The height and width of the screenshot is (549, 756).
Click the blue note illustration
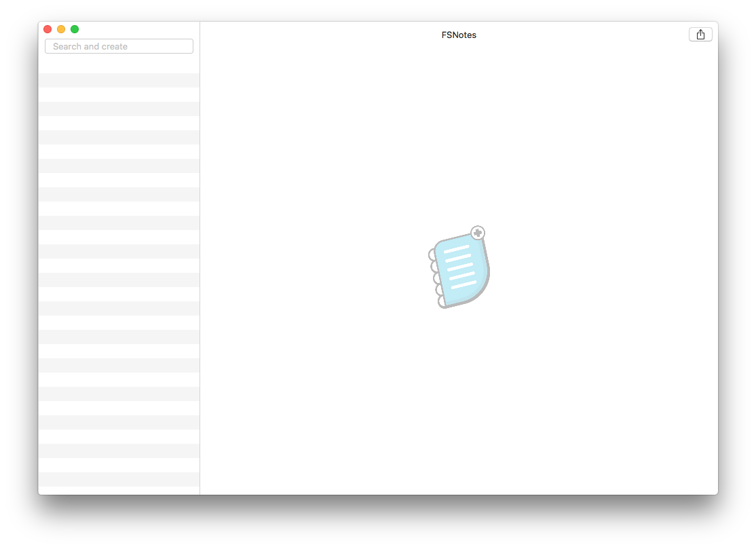(x=459, y=267)
